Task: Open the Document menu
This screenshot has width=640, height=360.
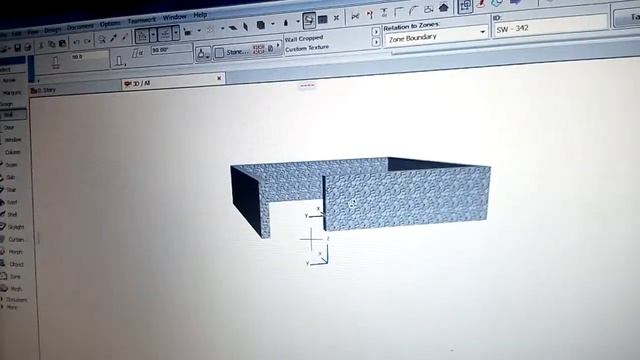Action: tap(80, 27)
